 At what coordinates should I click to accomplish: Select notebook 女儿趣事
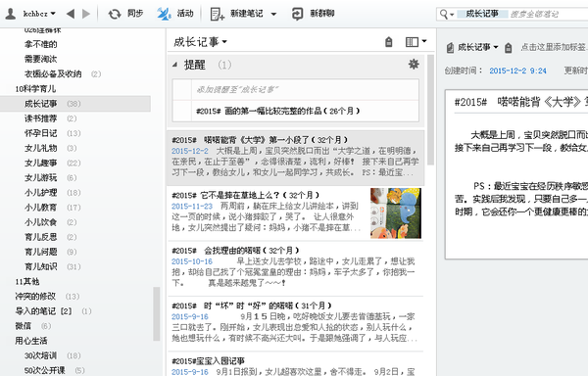(41, 163)
